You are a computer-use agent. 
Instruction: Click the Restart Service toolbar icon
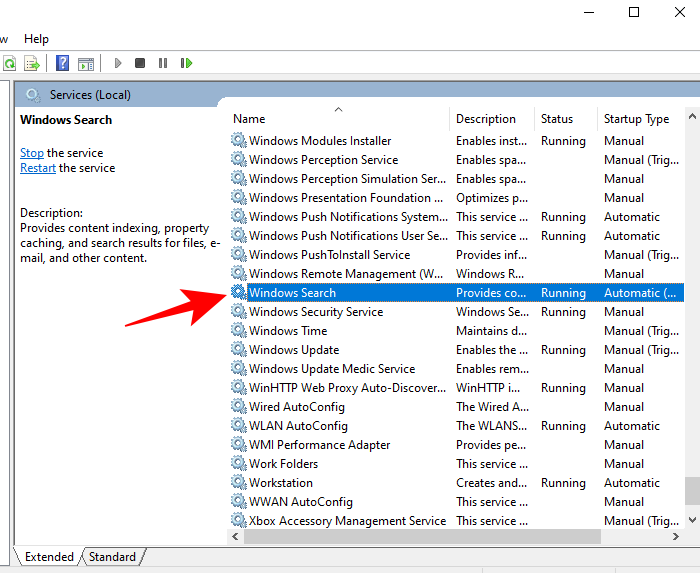coord(186,63)
